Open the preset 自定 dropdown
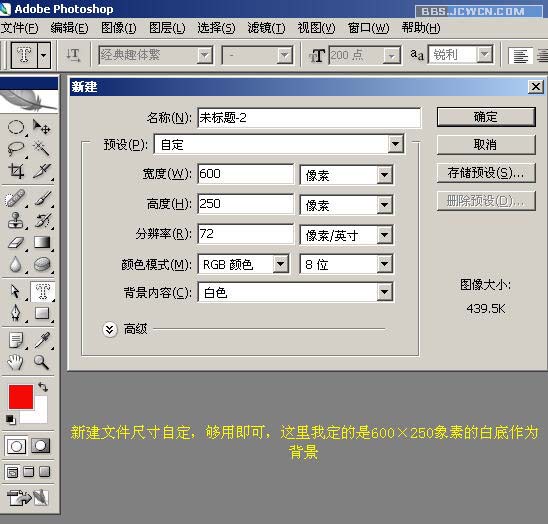548x524 pixels. (x=395, y=144)
